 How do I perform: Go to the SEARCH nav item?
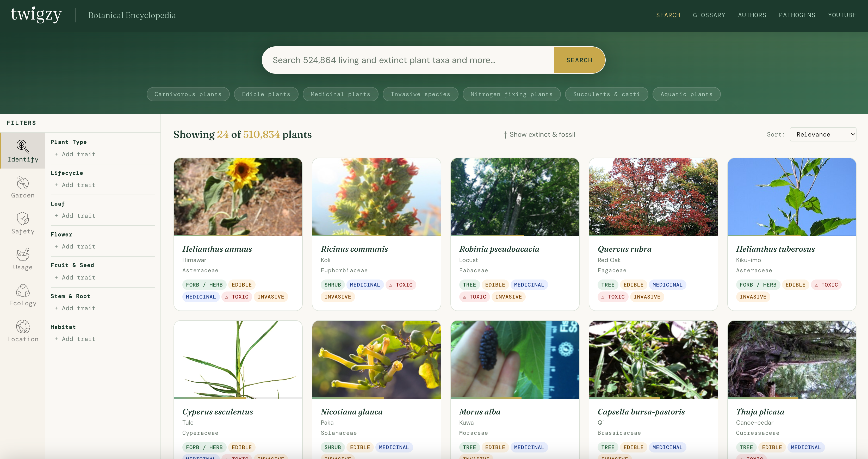(668, 15)
